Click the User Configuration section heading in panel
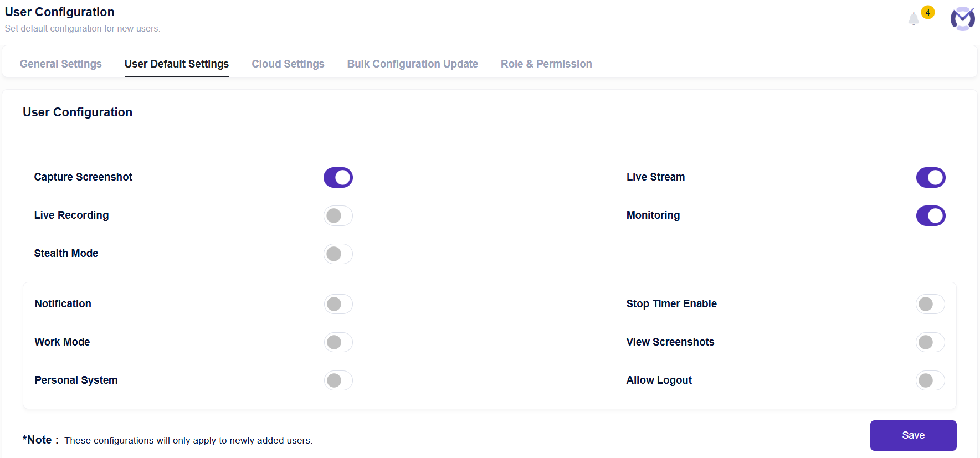 [x=78, y=112]
